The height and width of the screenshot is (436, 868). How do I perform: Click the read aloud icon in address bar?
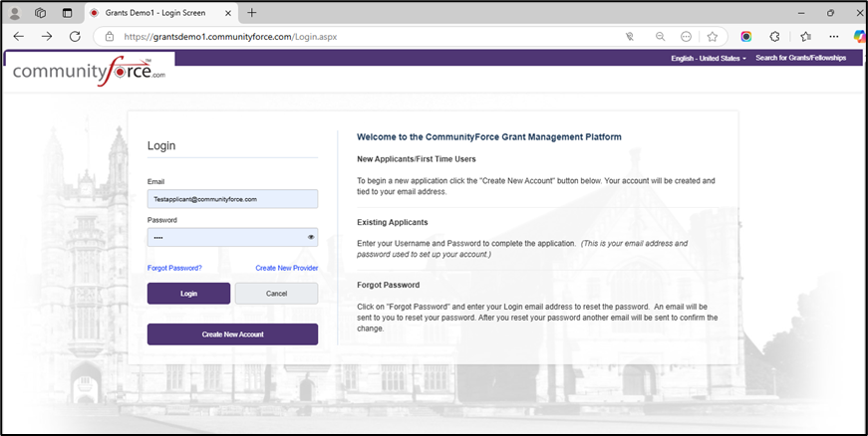pyautogui.click(x=630, y=37)
